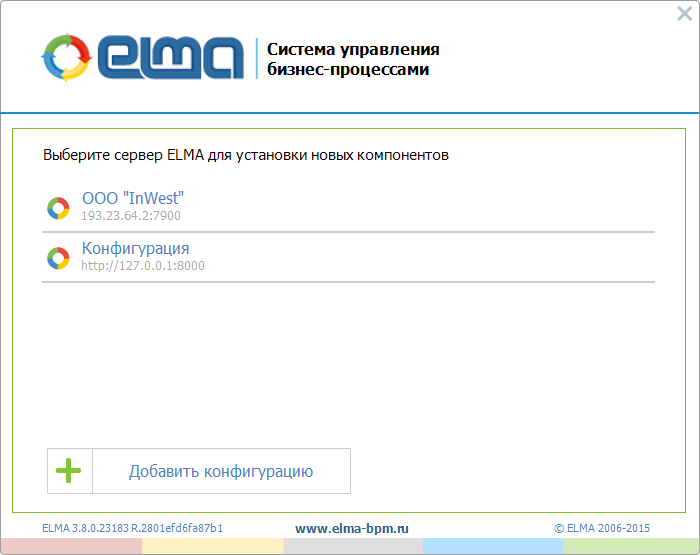Click the ELMA circular arrows logo in header

tap(67, 59)
